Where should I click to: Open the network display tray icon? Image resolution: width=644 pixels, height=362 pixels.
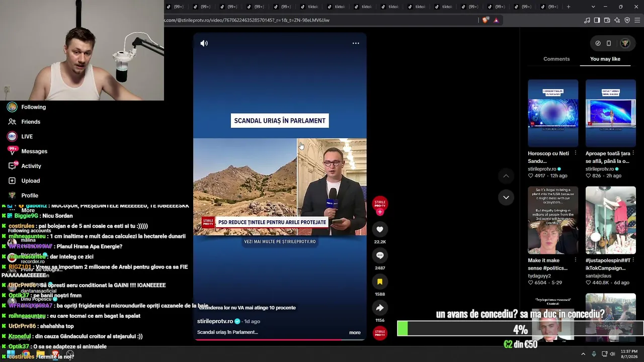(604, 354)
